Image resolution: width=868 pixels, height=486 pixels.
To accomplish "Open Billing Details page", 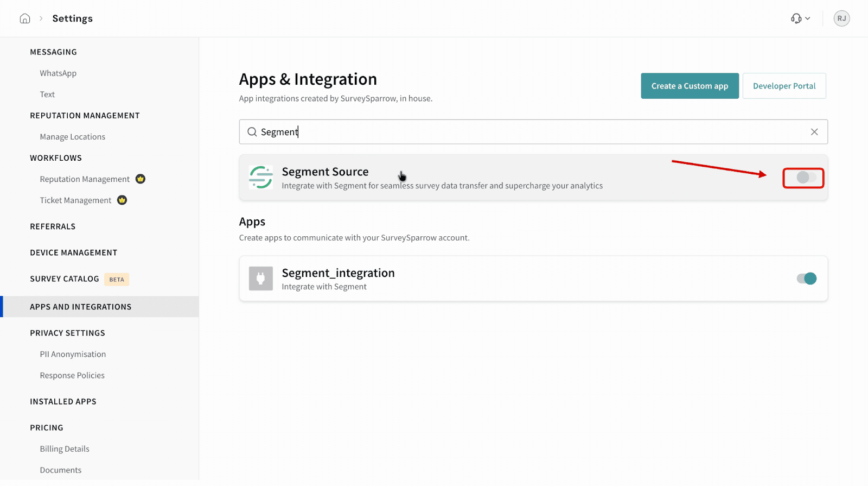I will [x=65, y=449].
